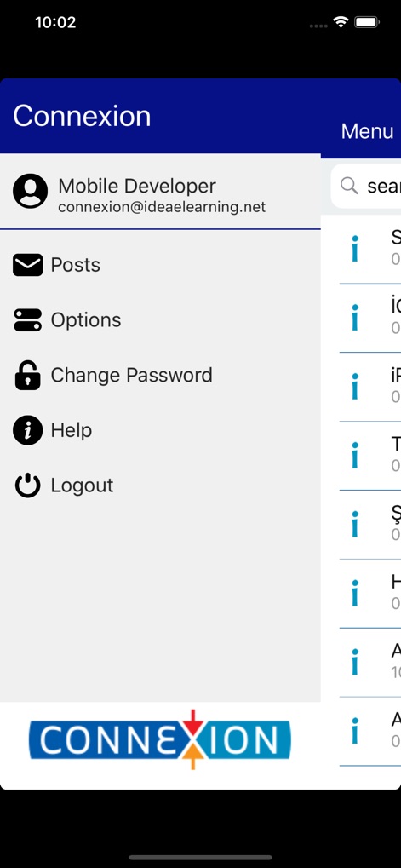Tap the search magnifier icon

(x=349, y=186)
